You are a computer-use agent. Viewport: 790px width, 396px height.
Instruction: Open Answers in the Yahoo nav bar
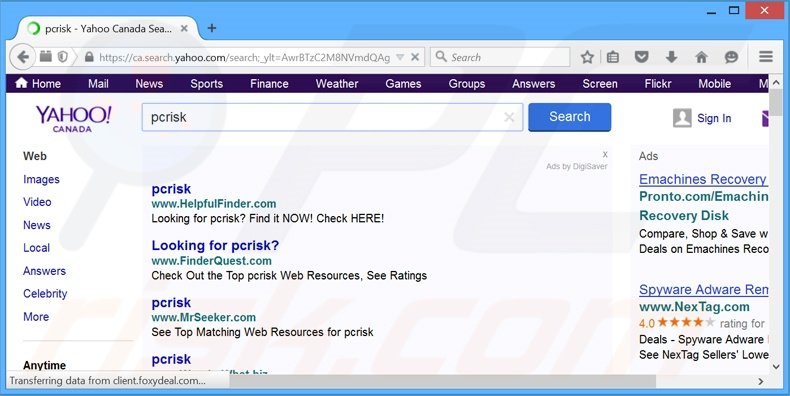pyautogui.click(x=534, y=84)
